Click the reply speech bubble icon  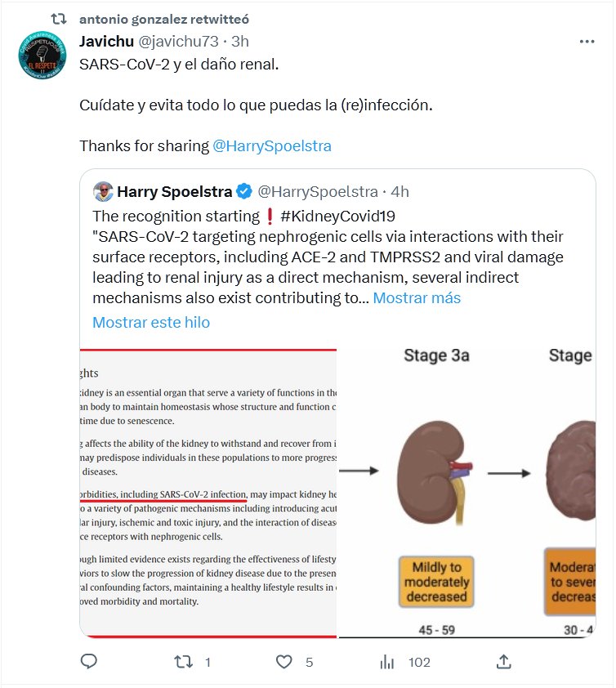click(91, 662)
